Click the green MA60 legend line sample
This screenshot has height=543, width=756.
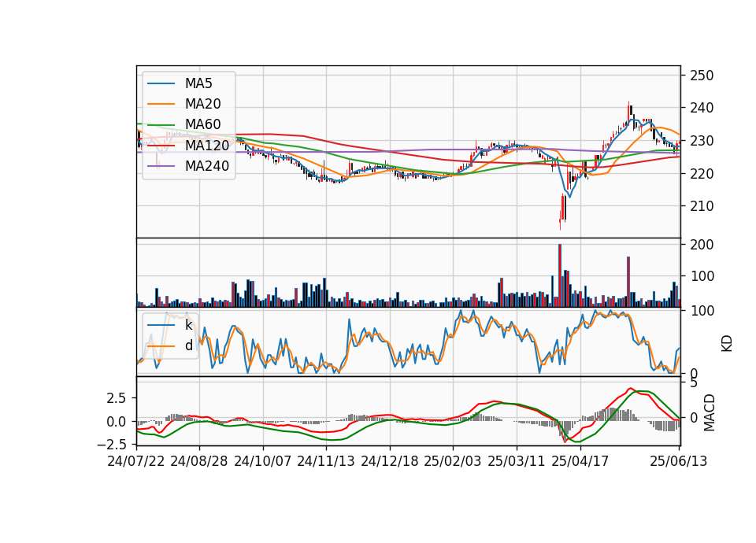pyautogui.click(x=161, y=125)
